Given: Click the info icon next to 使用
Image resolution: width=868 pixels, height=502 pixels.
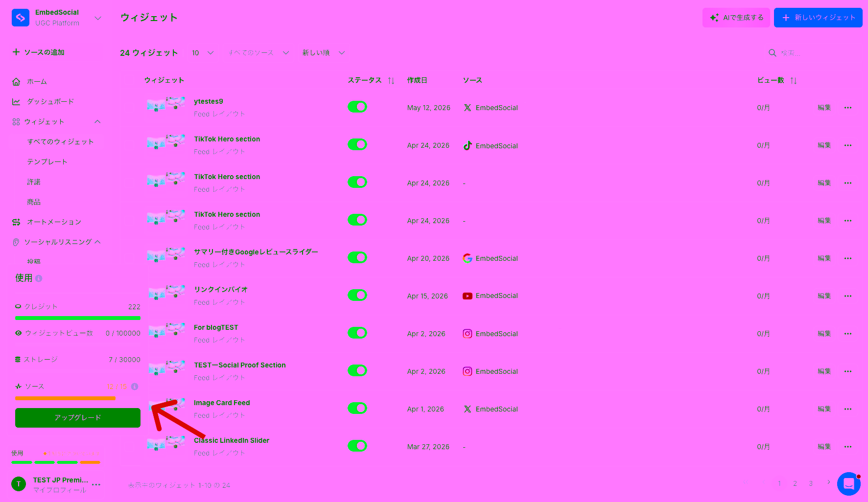Looking at the screenshot, I should 39,278.
